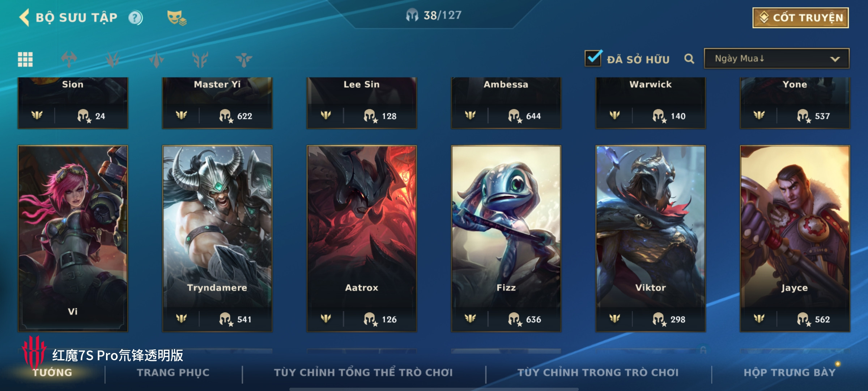
Task: Select the Fizz champion card
Action: pyautogui.click(x=506, y=239)
